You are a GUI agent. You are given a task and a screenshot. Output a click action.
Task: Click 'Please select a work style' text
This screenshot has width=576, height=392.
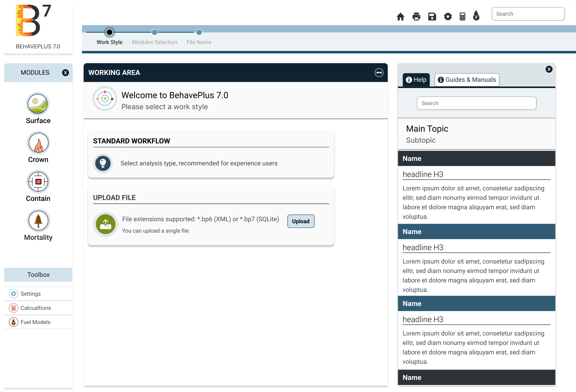coord(164,107)
